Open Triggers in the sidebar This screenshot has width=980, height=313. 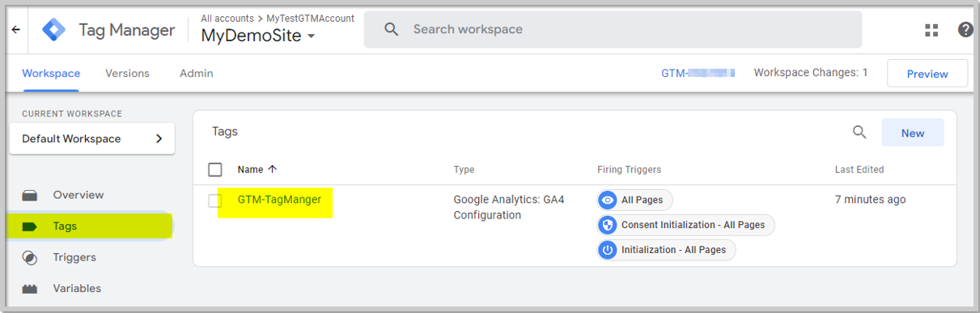74,257
